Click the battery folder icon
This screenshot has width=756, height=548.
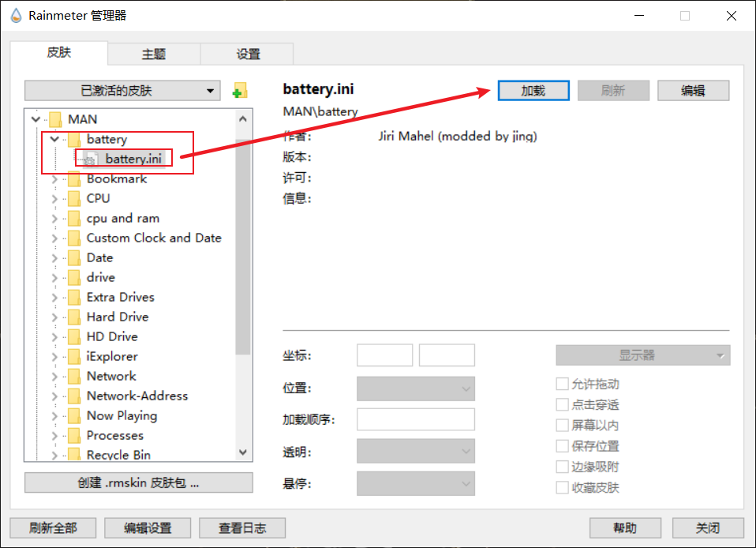click(74, 140)
